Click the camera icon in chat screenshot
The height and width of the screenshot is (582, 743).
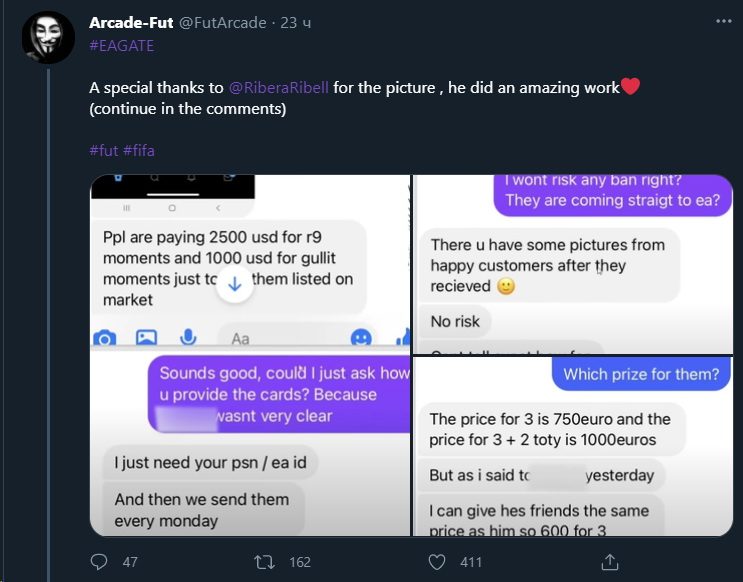[x=104, y=338]
